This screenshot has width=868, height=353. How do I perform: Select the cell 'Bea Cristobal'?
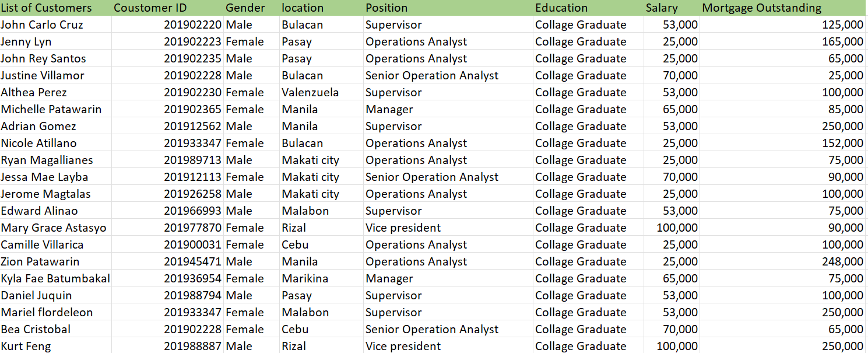click(x=55, y=329)
